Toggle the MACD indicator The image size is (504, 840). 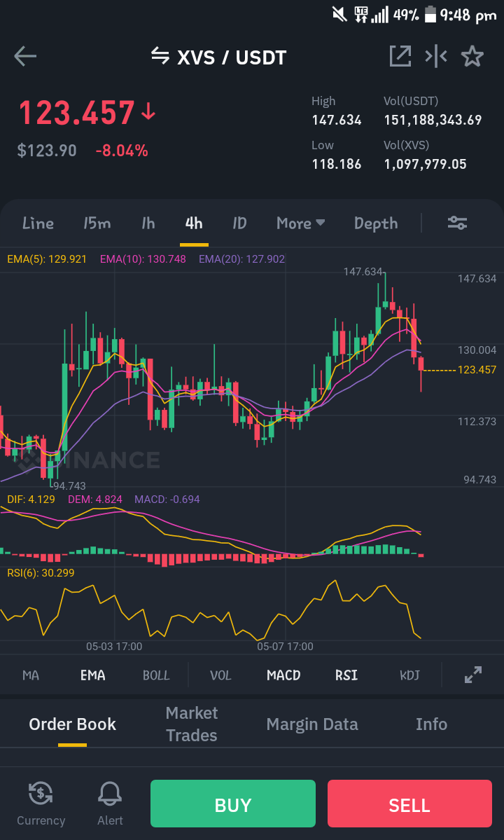coord(283,675)
